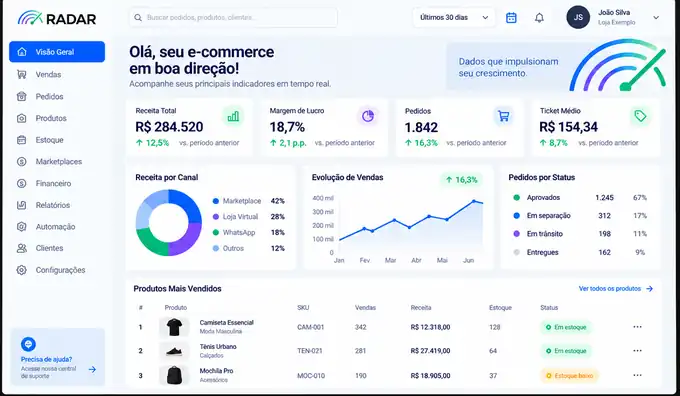
Task: Click the Marketplace blue legend dot
Action: pyautogui.click(x=216, y=201)
